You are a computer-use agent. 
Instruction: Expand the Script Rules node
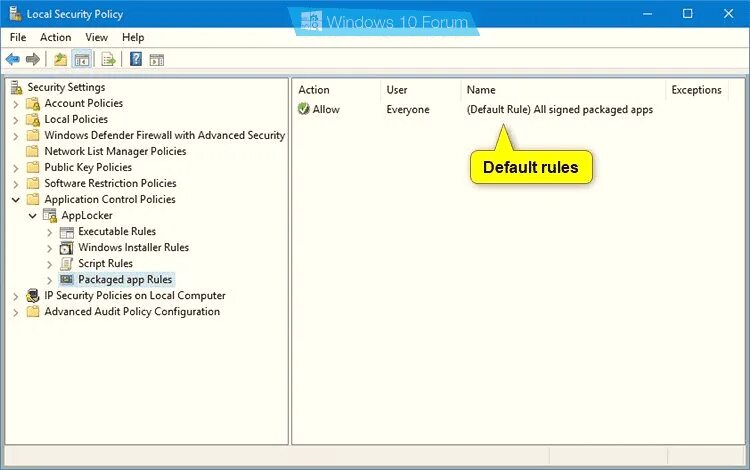click(50, 264)
